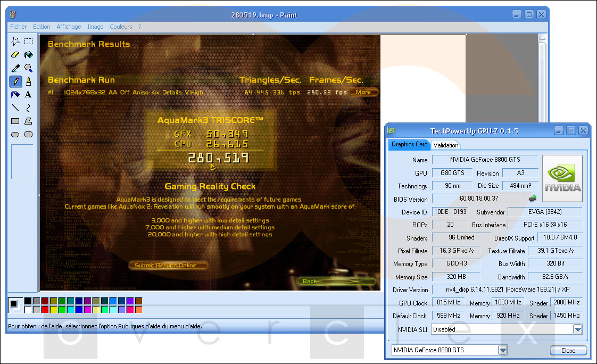The image size is (597, 364).
Task: Click the Subvendor value EVGA (3842)
Action: point(545,212)
